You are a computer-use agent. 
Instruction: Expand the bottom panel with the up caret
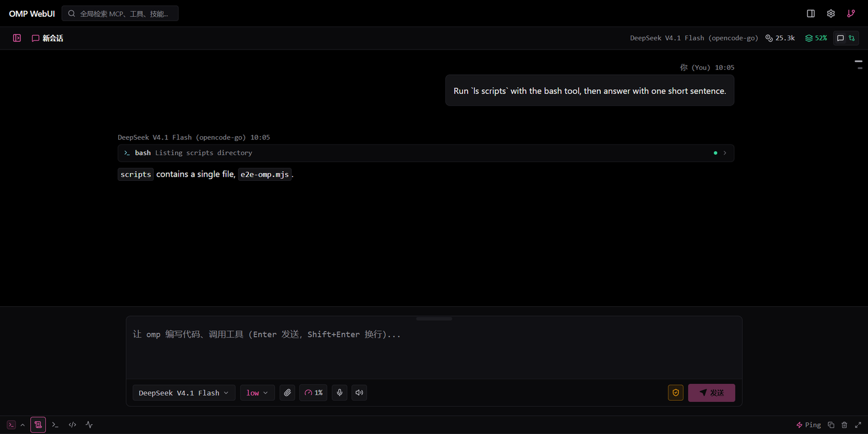tap(23, 425)
